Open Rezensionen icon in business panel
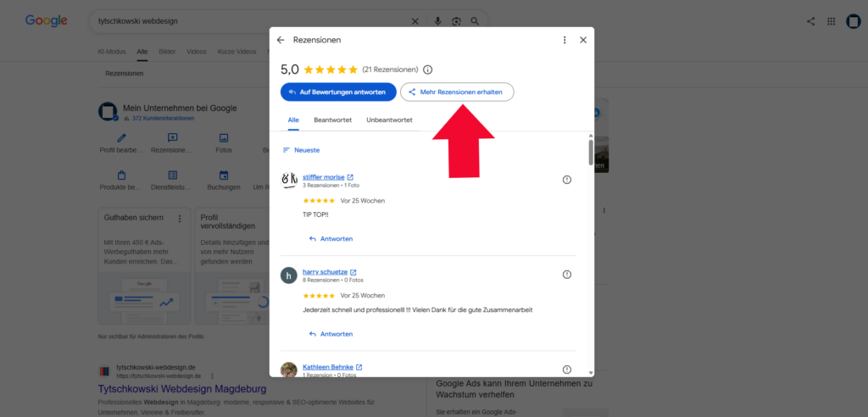The image size is (868, 417). tap(173, 138)
